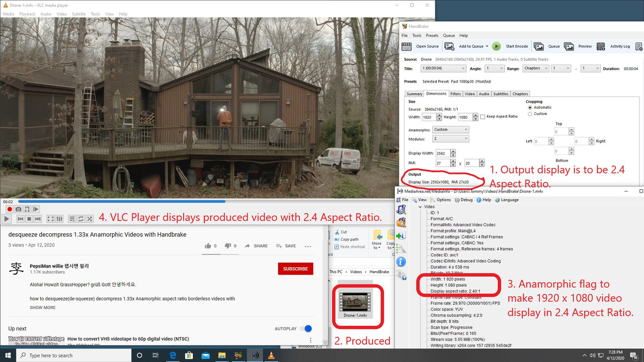Open the starting chapter dropdown

pyautogui.click(x=561, y=68)
